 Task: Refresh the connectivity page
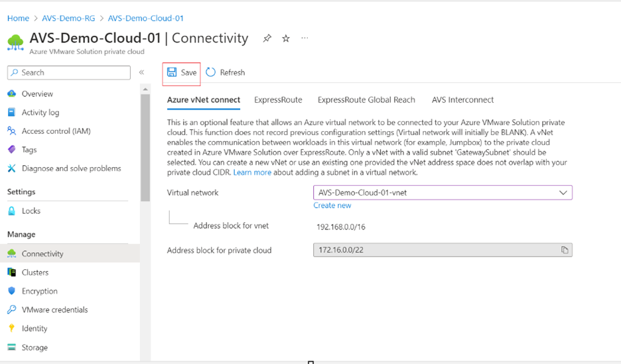point(226,73)
